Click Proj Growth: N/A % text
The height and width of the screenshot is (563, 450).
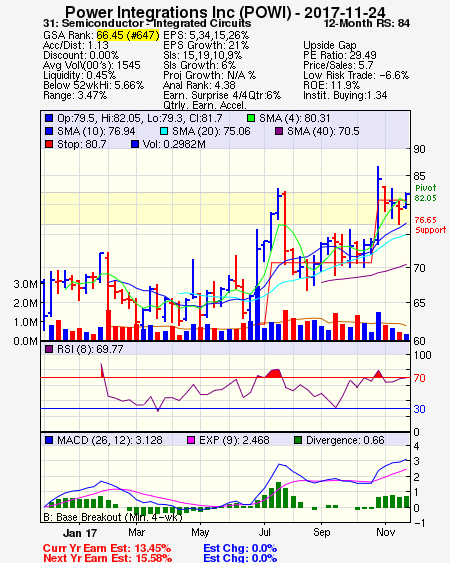[x=209, y=75]
